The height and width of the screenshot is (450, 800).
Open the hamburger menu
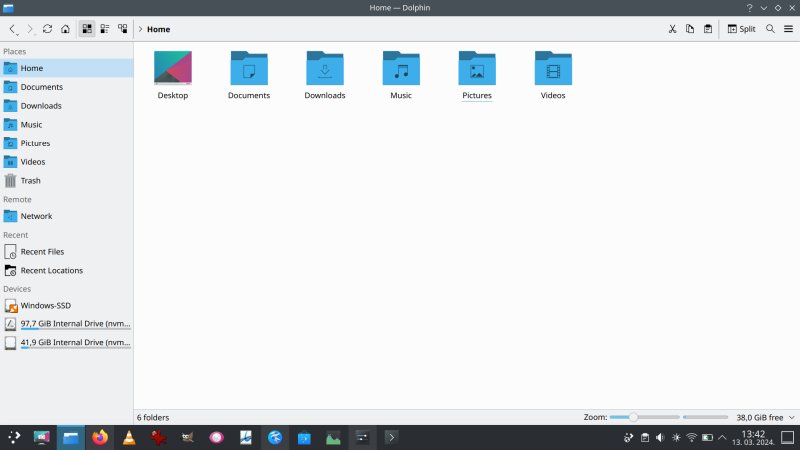point(788,29)
